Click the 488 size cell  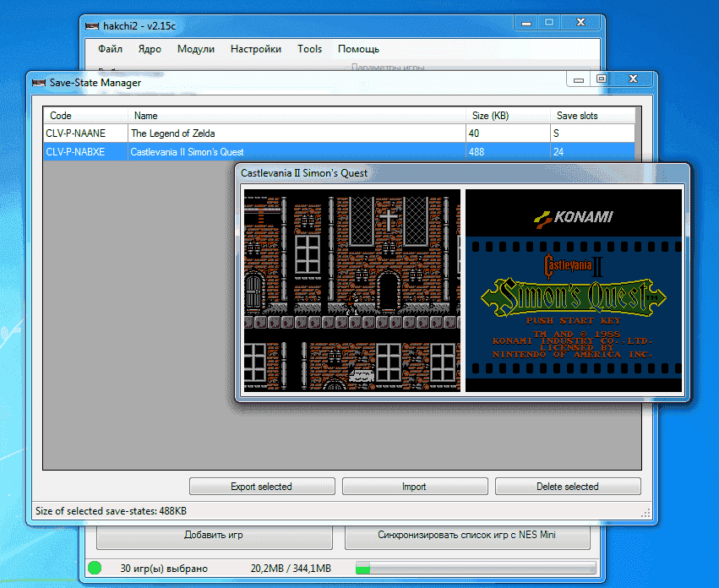508,152
